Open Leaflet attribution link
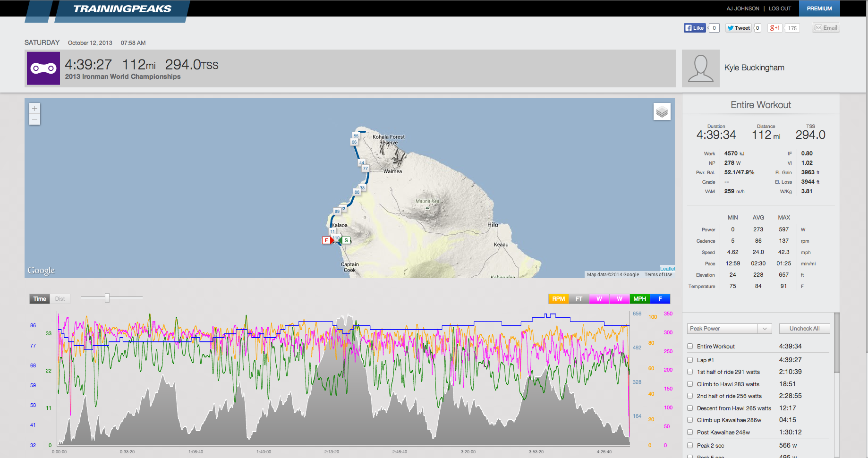 click(668, 269)
